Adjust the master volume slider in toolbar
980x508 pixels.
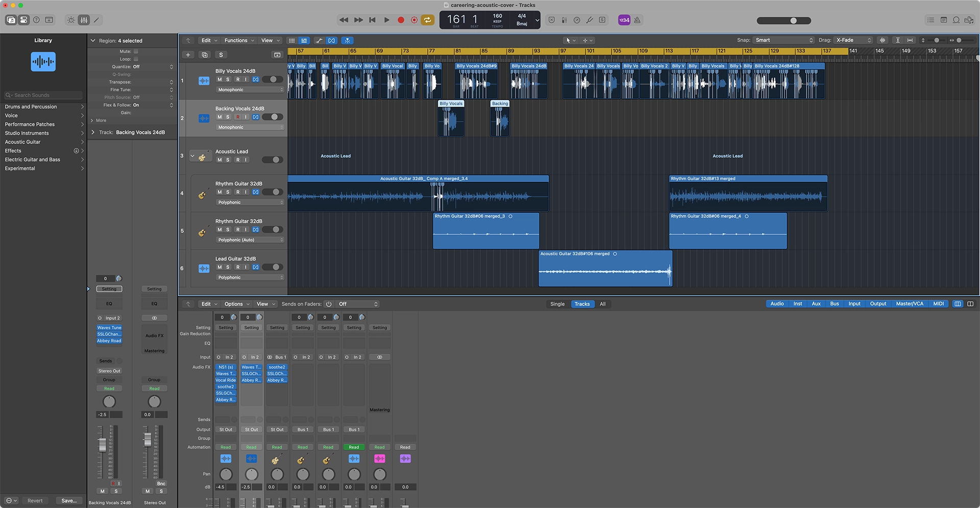click(784, 20)
